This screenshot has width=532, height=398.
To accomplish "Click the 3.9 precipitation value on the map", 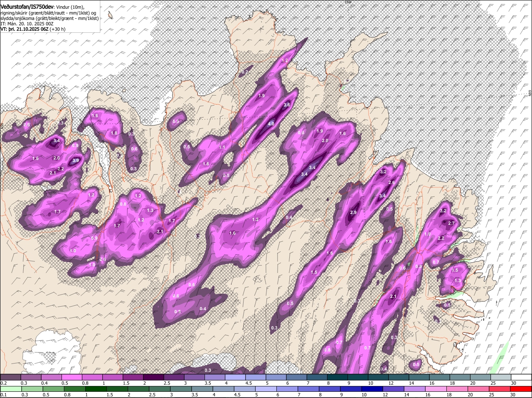I will 76,160.
